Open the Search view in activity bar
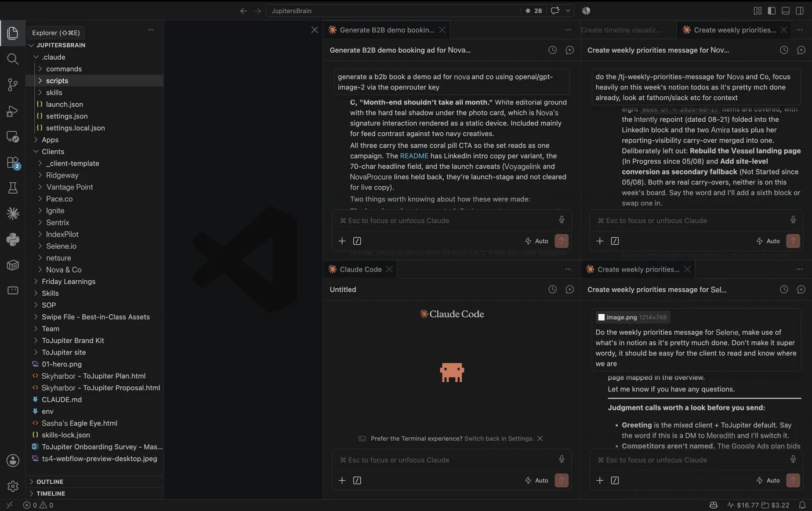The width and height of the screenshot is (812, 511). click(x=13, y=59)
